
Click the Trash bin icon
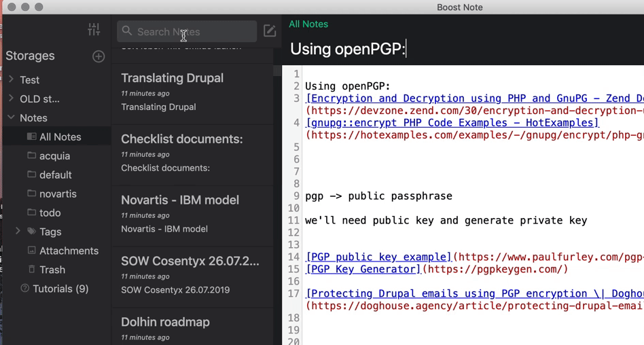tap(32, 269)
